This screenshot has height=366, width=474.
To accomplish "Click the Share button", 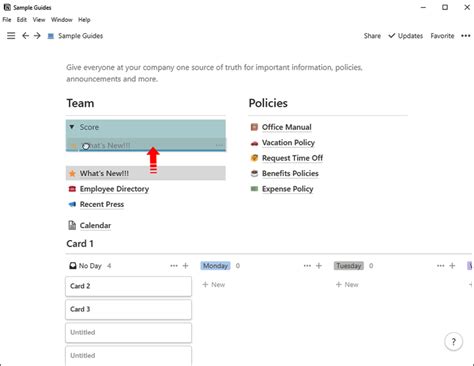I will [x=372, y=36].
